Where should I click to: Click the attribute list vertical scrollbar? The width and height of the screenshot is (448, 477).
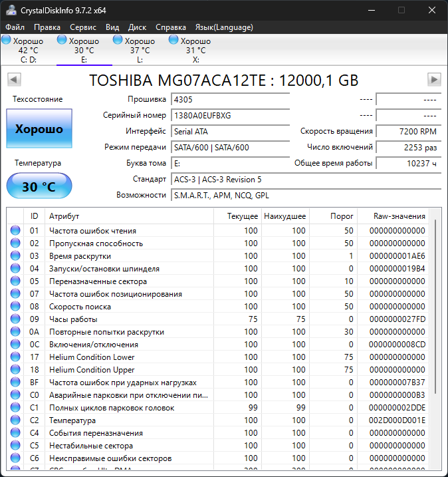pyautogui.click(x=435, y=307)
